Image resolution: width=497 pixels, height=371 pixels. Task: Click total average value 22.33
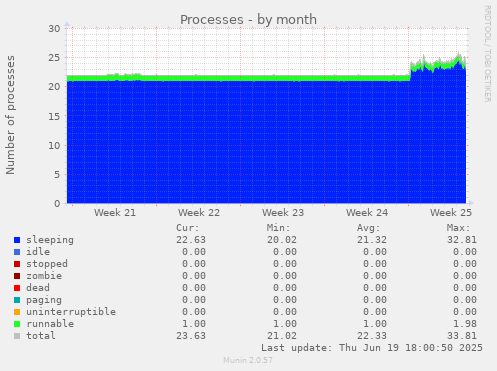[372, 336]
